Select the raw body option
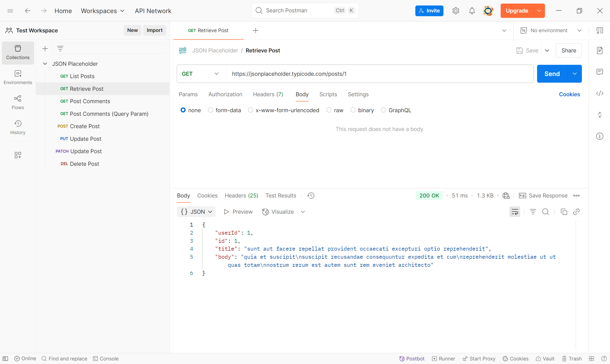The width and height of the screenshot is (610, 364). pos(335,110)
